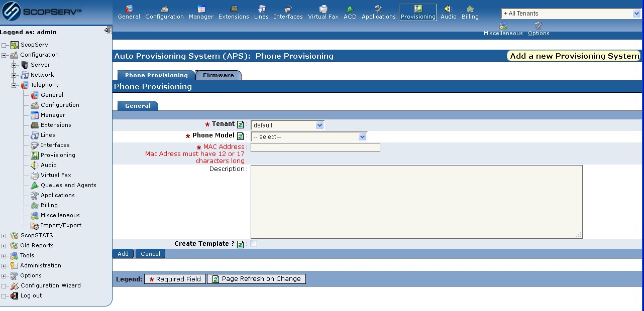Screen dimensions: 644x311
Task: Open ScopServ in the sidebar tree
Action: (34, 45)
